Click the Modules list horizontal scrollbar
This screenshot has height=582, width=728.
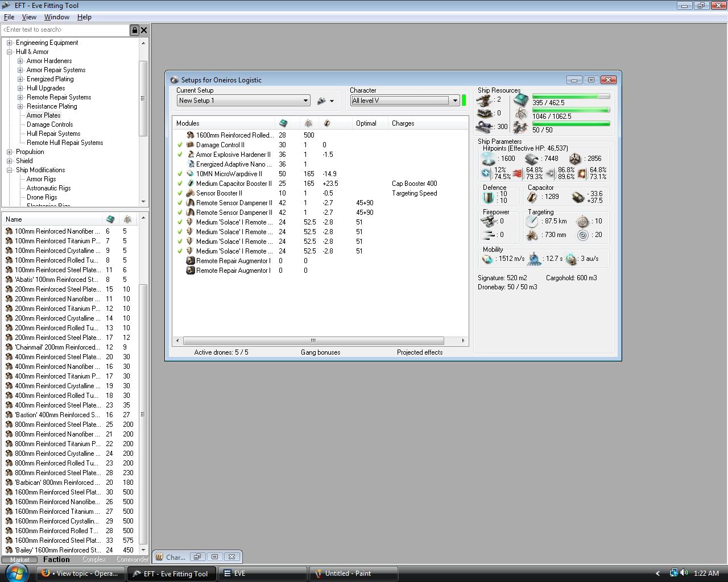pos(320,340)
